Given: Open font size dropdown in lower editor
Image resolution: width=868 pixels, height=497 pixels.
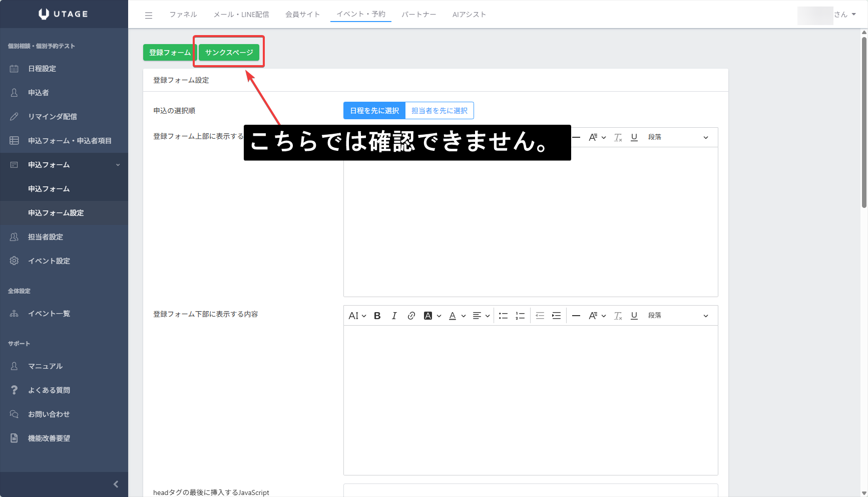Looking at the screenshot, I should [357, 316].
